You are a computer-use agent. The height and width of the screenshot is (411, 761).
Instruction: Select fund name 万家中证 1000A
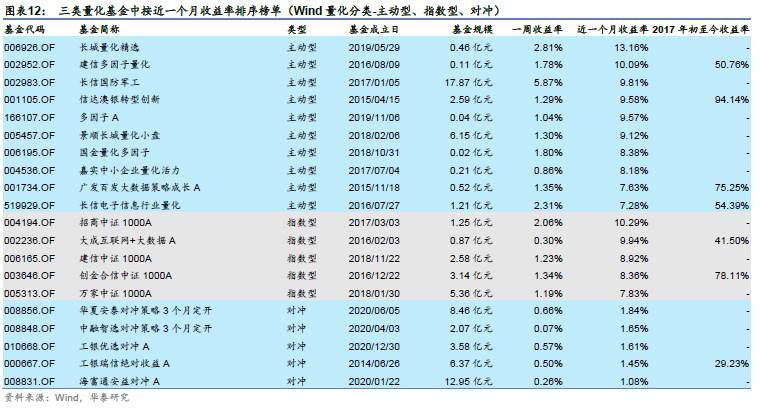click(x=116, y=293)
